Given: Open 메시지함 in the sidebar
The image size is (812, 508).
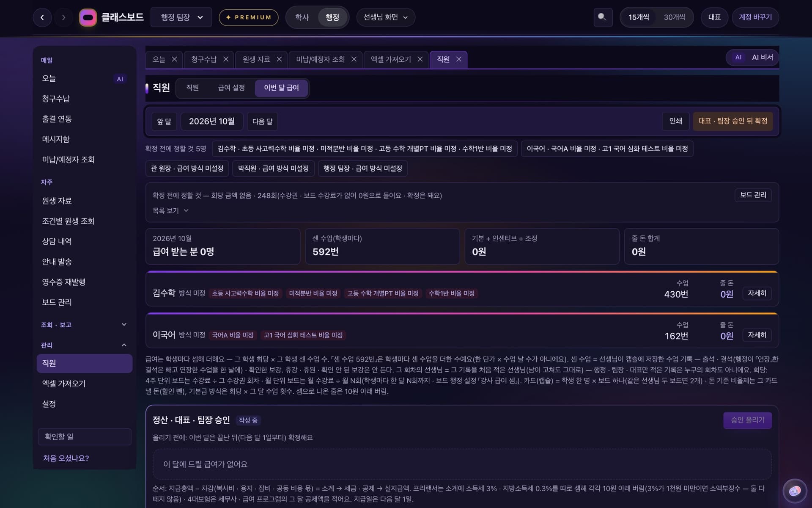Looking at the screenshot, I should [x=84, y=139].
